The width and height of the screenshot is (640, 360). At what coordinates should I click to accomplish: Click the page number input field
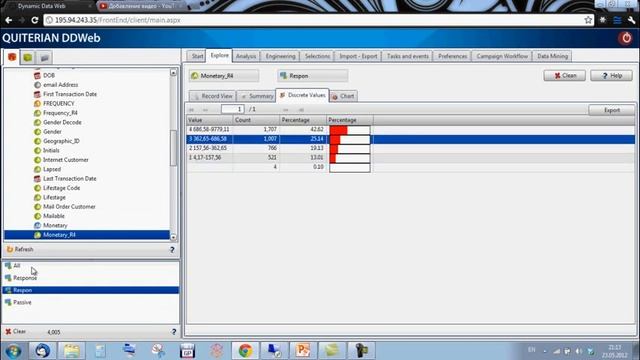[x=232, y=109]
